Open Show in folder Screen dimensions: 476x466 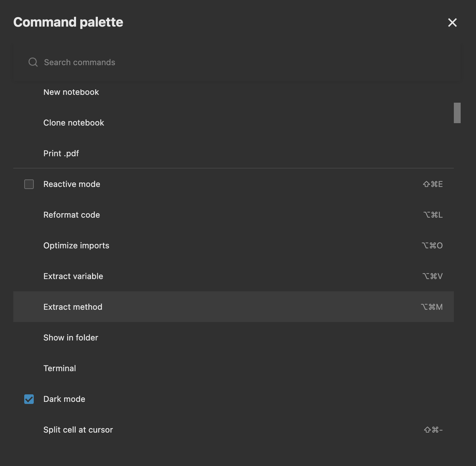[x=71, y=337]
